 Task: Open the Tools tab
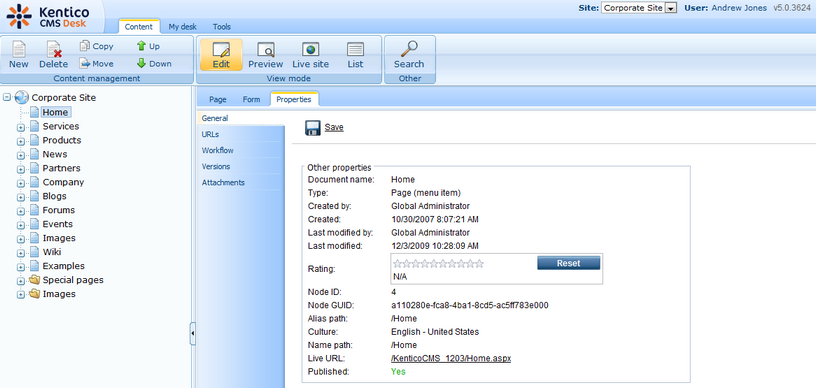pyautogui.click(x=222, y=27)
